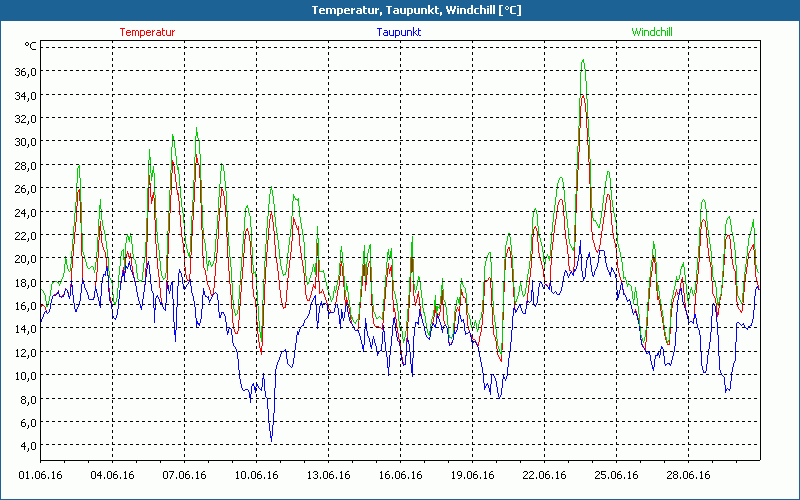This screenshot has width=800, height=500.
Task: Click the red Temperatur legend label
Action: pyautogui.click(x=147, y=32)
